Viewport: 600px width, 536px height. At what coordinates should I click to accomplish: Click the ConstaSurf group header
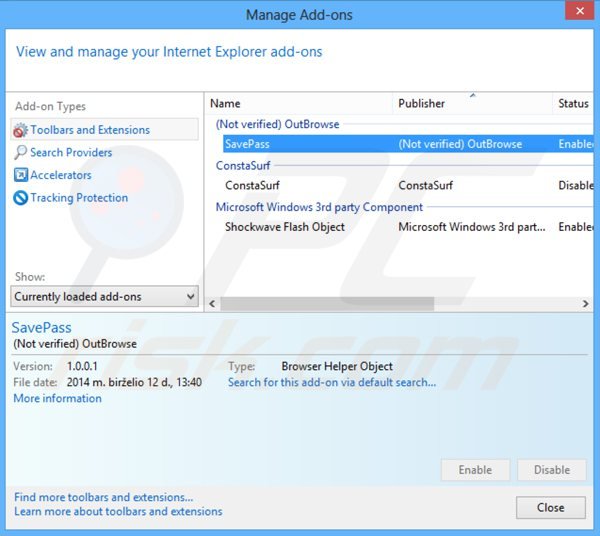243,166
